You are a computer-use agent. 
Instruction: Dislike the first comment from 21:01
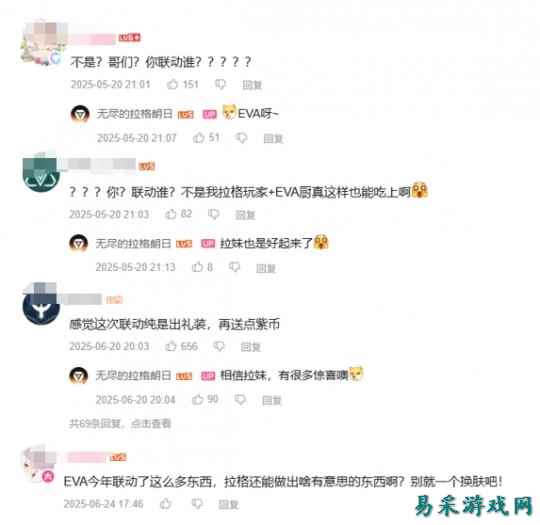click(x=220, y=84)
